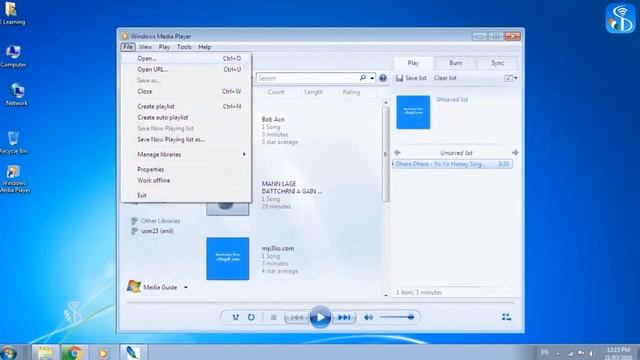Toggle Work offline in File menu
Viewport: 640px width, 360px height.
pos(187,180)
